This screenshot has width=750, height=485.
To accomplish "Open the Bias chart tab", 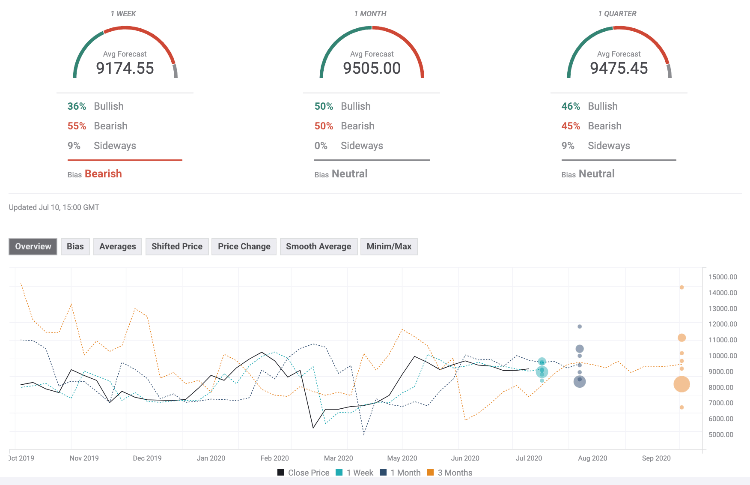I will tap(75, 246).
